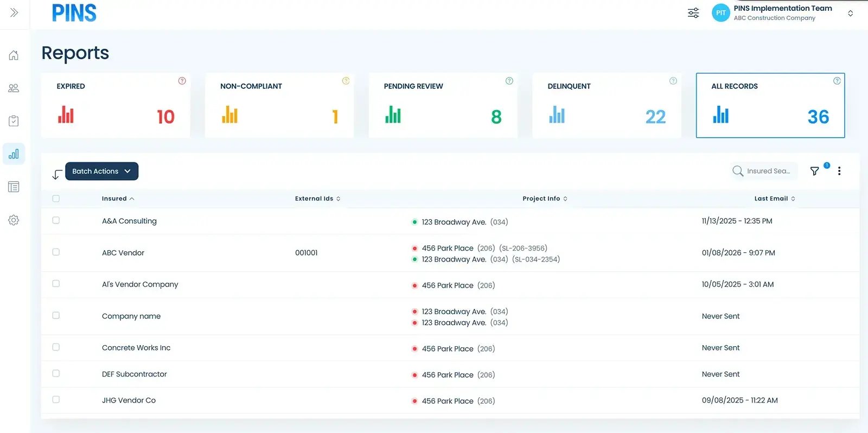Screen dimensions: 868x433
Task: Click the PIT avatar circle
Action: pyautogui.click(x=720, y=13)
